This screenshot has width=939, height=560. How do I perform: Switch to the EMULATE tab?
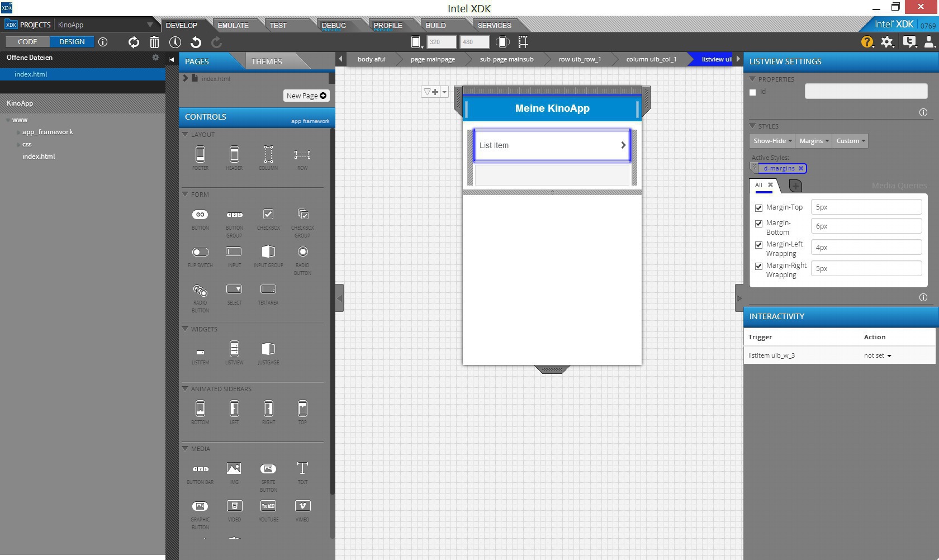233,25
